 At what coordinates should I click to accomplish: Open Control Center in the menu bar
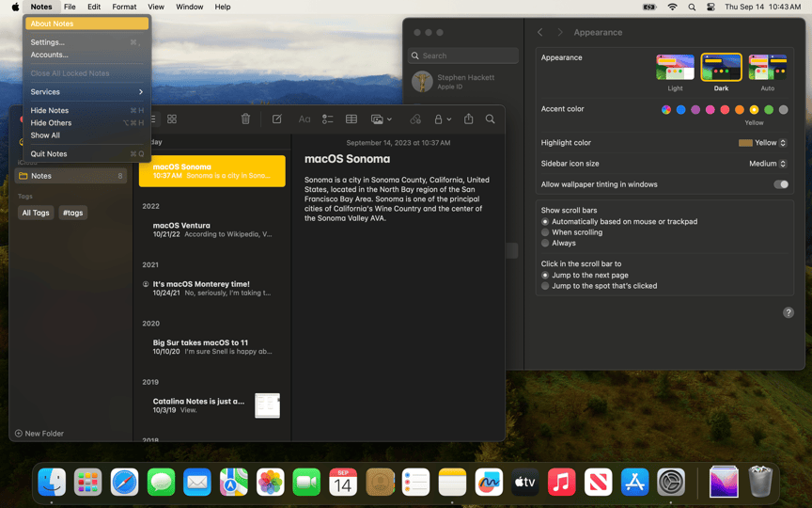coord(710,7)
